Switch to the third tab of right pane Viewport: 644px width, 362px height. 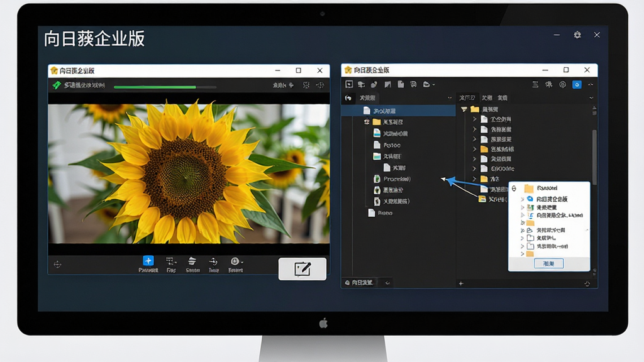(502, 97)
